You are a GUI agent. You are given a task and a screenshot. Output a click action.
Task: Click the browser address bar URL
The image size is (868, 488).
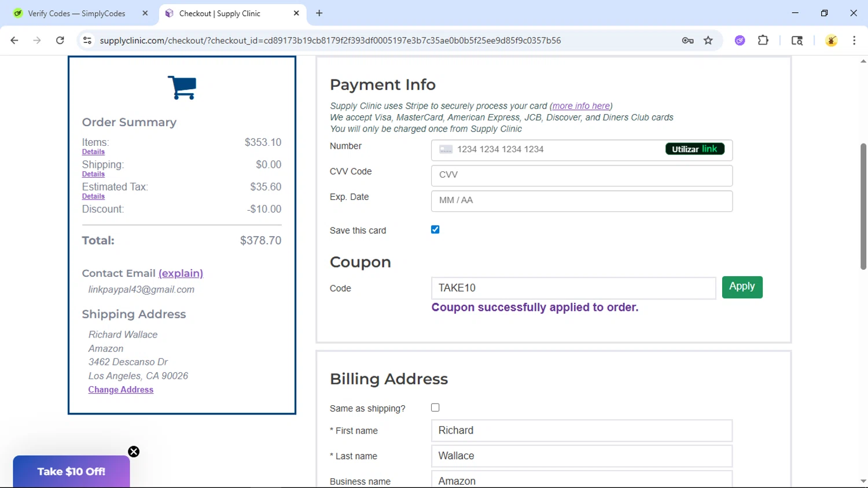pos(330,41)
